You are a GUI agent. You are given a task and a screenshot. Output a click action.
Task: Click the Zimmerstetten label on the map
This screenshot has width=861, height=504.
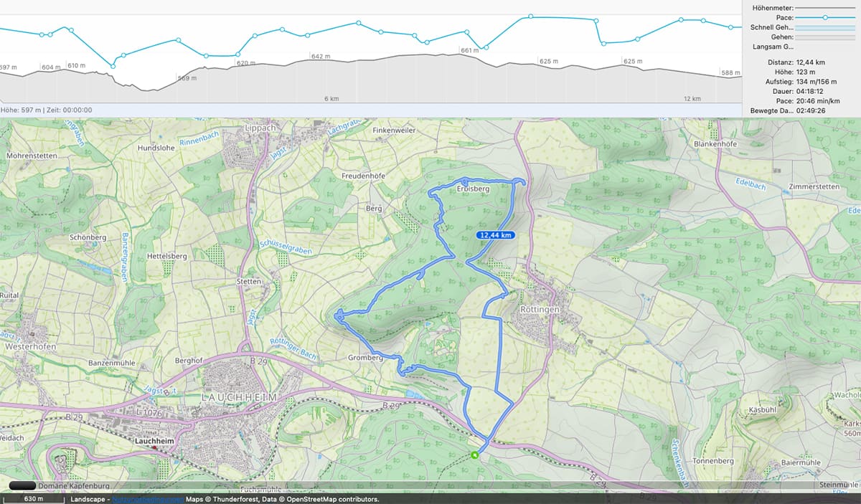814,186
